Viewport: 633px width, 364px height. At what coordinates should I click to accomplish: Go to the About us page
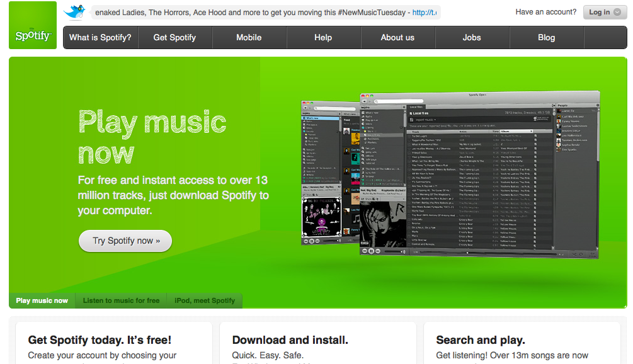(397, 38)
